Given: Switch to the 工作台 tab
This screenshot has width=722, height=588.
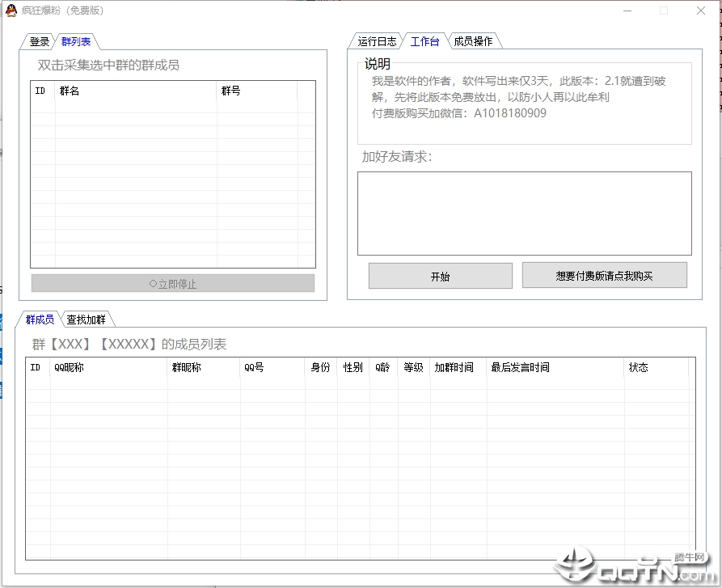Looking at the screenshot, I should [424, 41].
